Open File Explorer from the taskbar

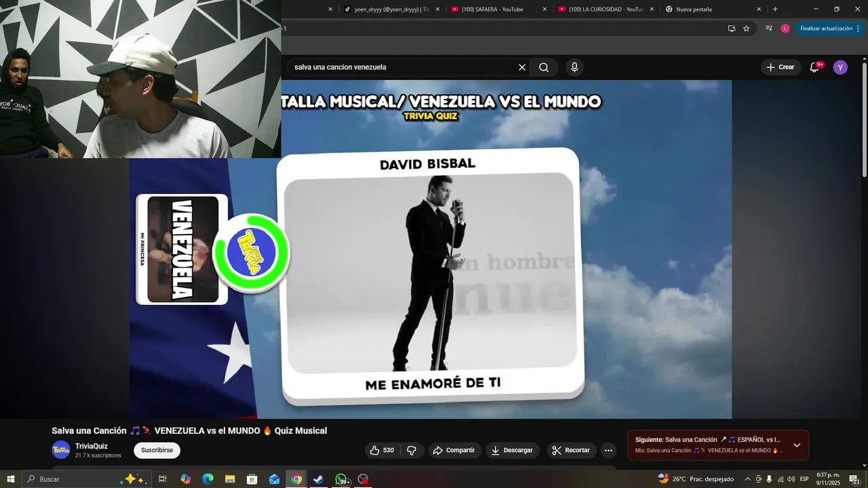[x=230, y=479]
